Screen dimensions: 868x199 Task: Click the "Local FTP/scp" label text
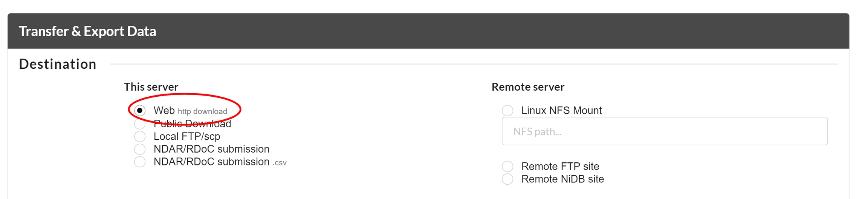point(187,136)
